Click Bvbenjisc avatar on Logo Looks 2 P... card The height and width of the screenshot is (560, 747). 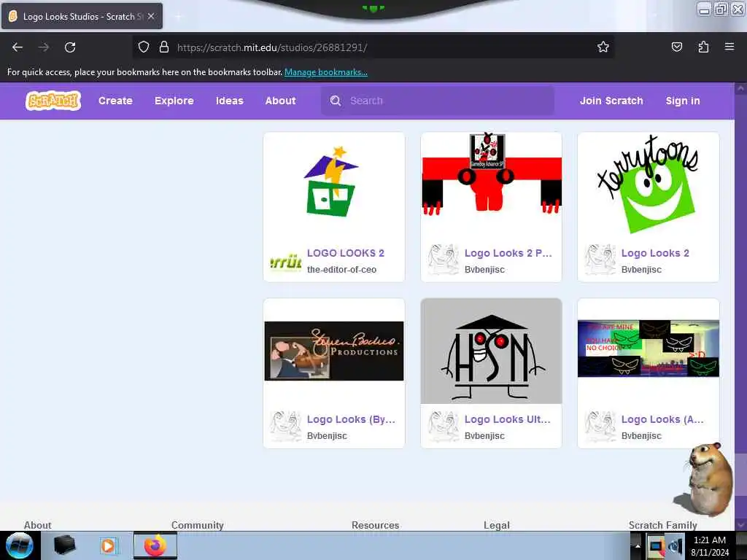(443, 260)
